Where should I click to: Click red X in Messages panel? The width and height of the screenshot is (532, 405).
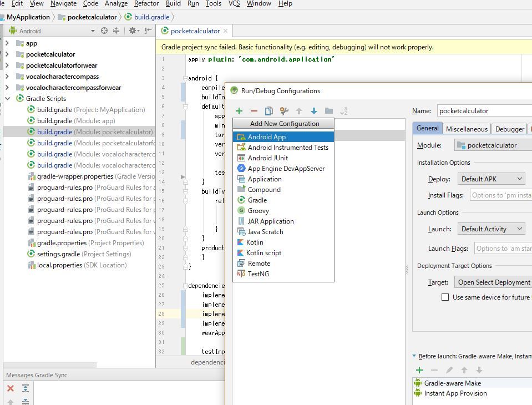point(11,388)
